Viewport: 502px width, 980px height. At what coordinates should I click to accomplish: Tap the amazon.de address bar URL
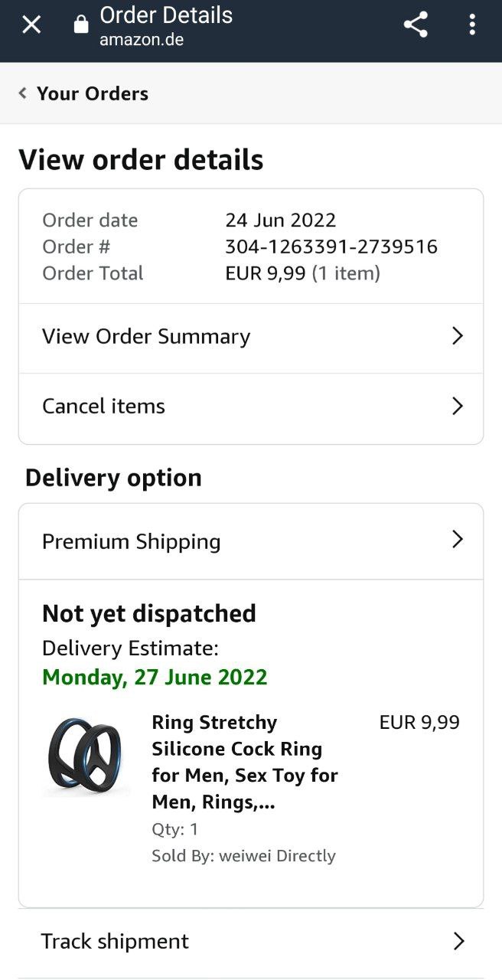tap(142, 40)
